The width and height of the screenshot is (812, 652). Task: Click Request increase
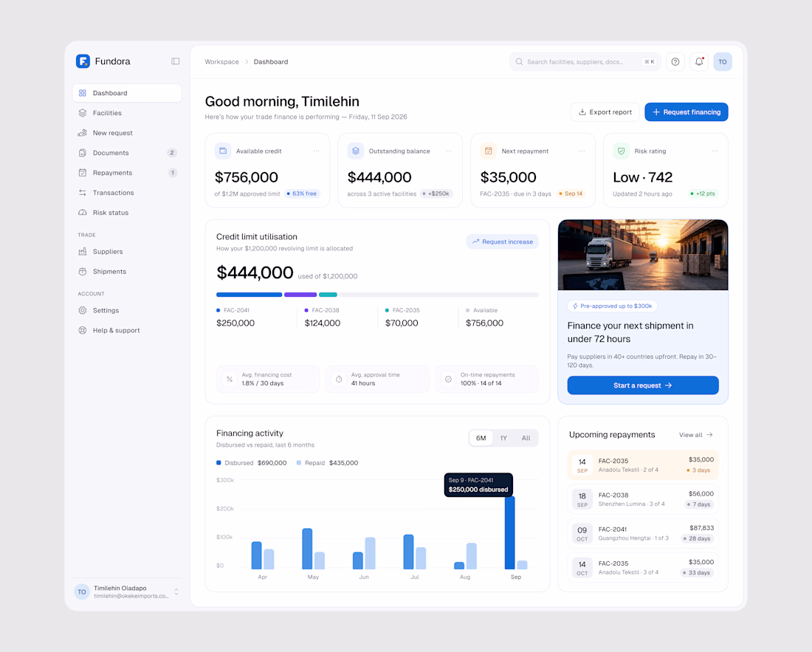[x=502, y=242]
